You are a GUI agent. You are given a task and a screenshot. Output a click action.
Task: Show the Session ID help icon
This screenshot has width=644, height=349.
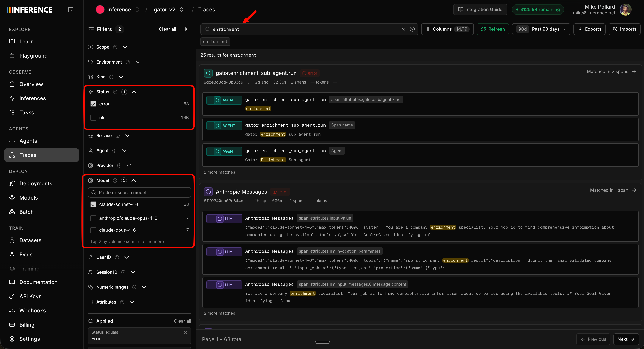coord(123,272)
